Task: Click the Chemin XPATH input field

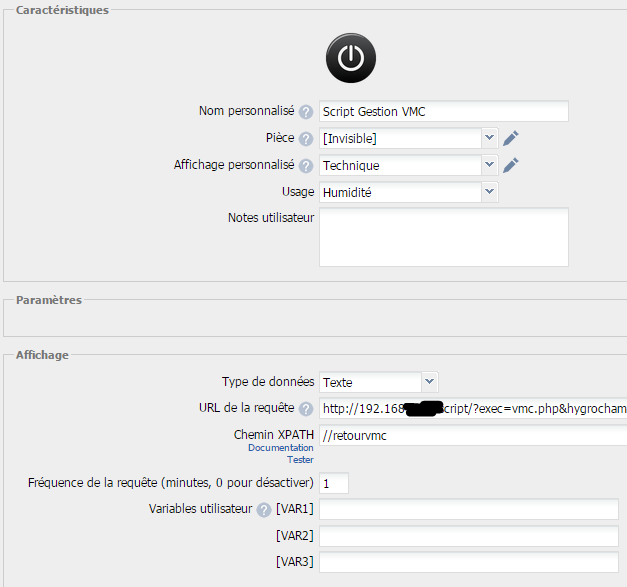Action: coord(472,435)
